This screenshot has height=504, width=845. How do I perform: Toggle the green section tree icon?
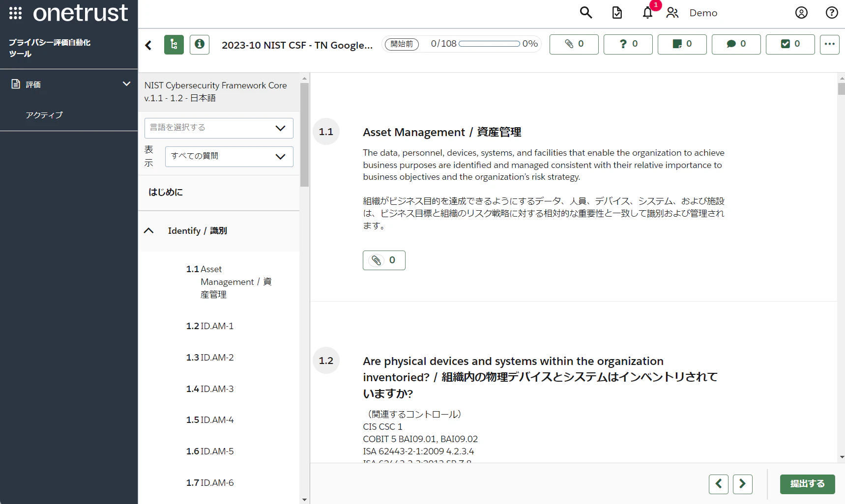174,45
